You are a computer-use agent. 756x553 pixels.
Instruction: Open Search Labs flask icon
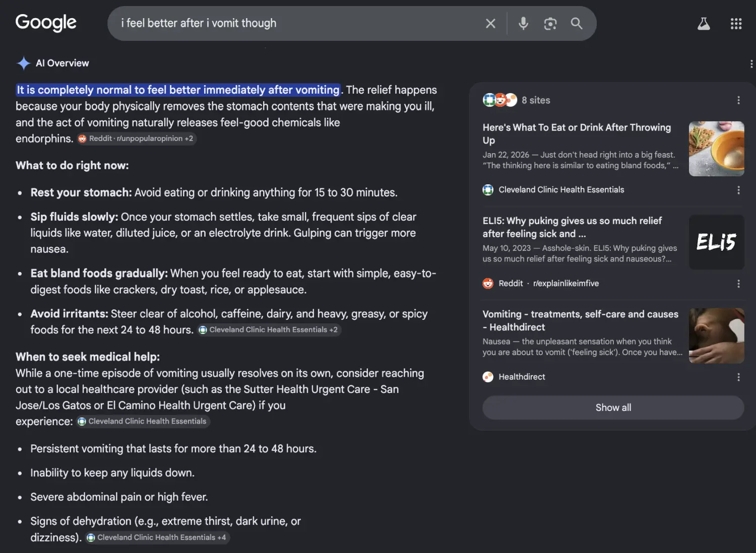(x=704, y=23)
